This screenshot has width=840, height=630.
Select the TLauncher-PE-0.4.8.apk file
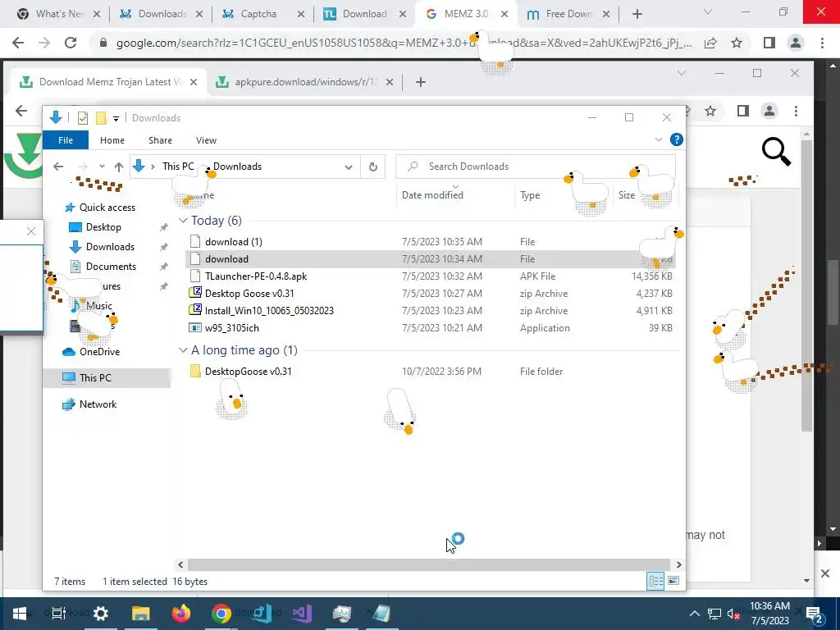tap(256, 276)
